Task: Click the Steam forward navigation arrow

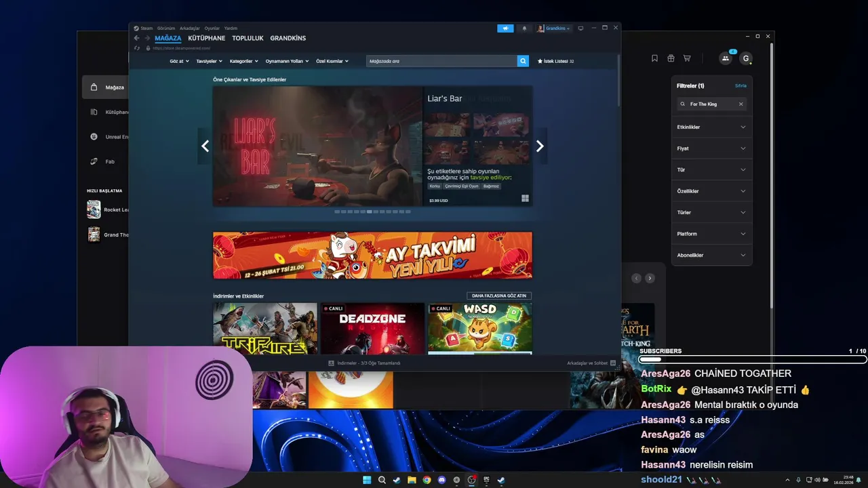Action: click(x=147, y=38)
